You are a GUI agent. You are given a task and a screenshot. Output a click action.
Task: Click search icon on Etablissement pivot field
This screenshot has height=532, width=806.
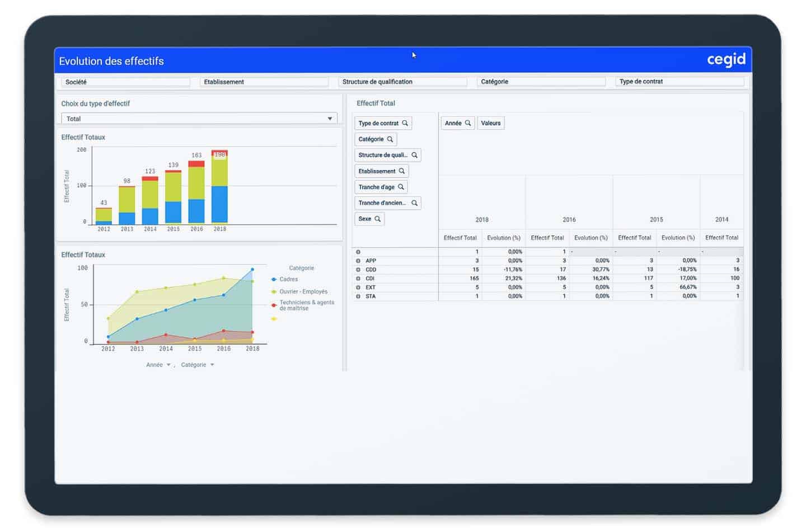tap(401, 171)
